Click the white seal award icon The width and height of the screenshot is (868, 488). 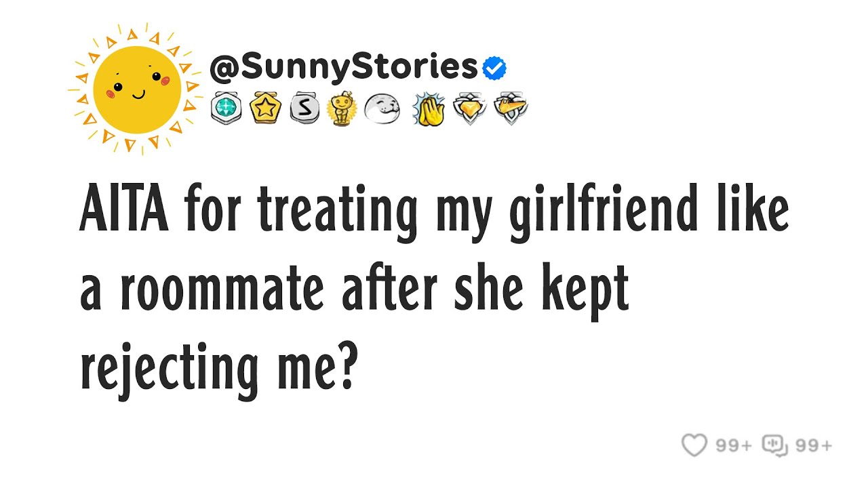[382, 108]
